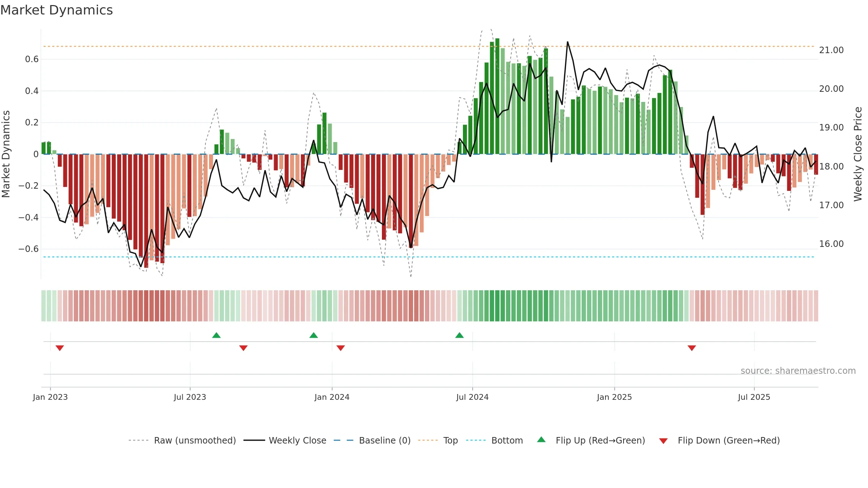Click the Weekly Close legend entry
868x488 pixels.
[285, 440]
